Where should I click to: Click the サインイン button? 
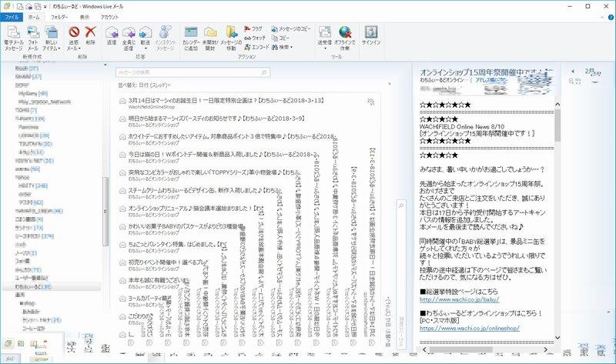tap(371, 35)
